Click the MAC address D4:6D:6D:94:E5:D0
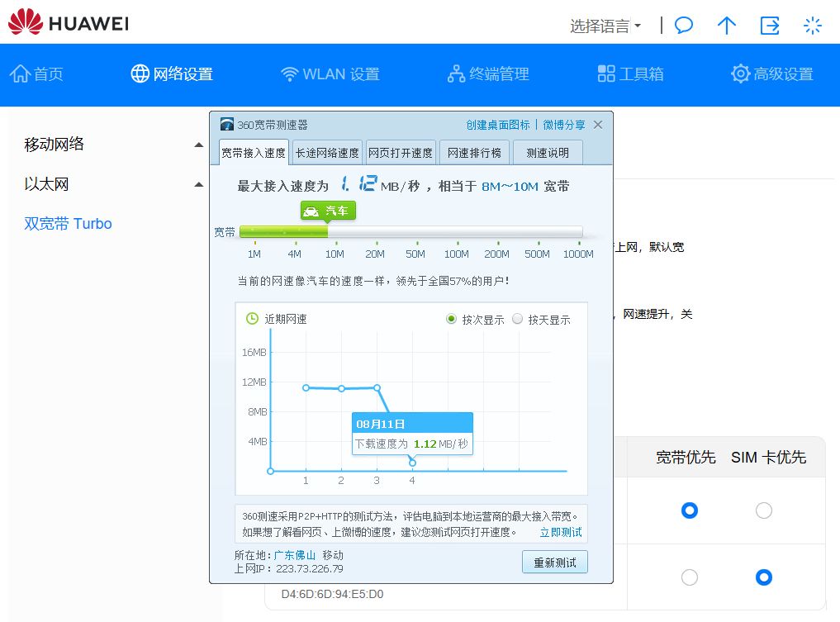 tap(332, 594)
